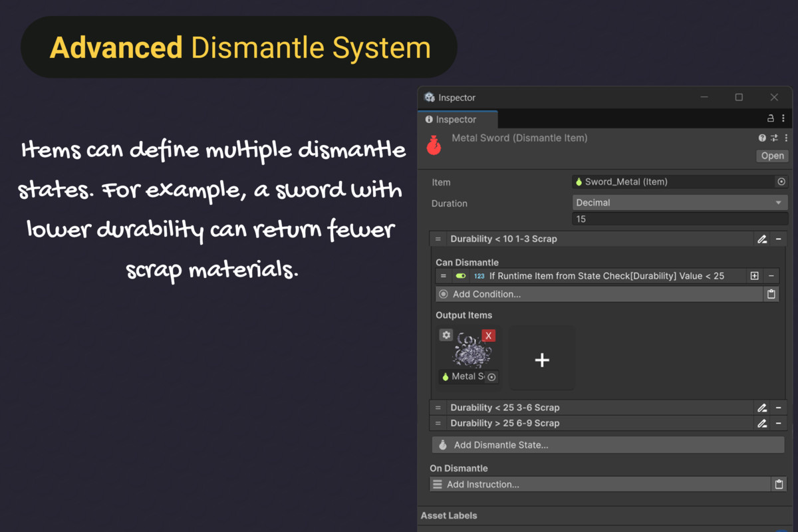
Task: Open the Duration Decimal dropdown
Action: click(680, 203)
